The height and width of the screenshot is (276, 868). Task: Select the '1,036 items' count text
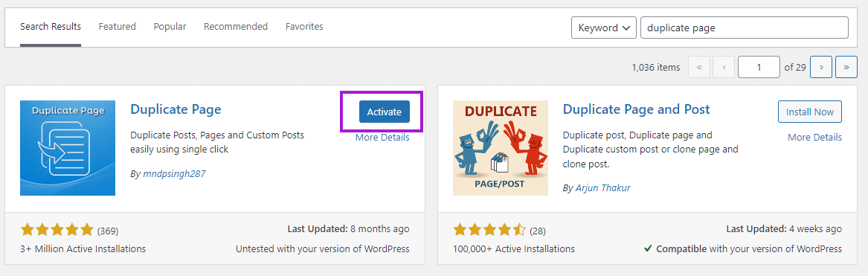coord(655,67)
